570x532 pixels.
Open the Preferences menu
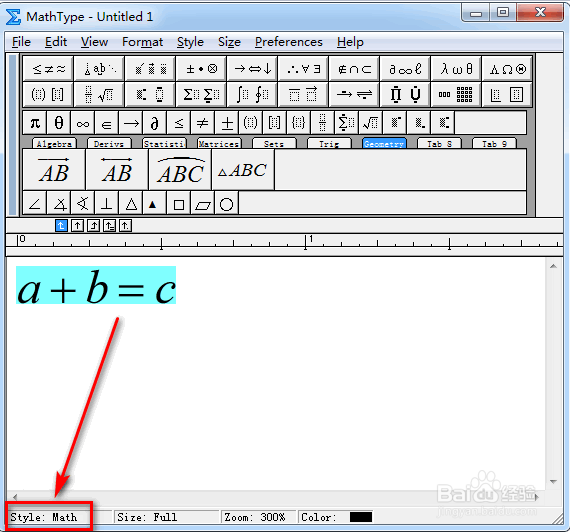[x=289, y=42]
